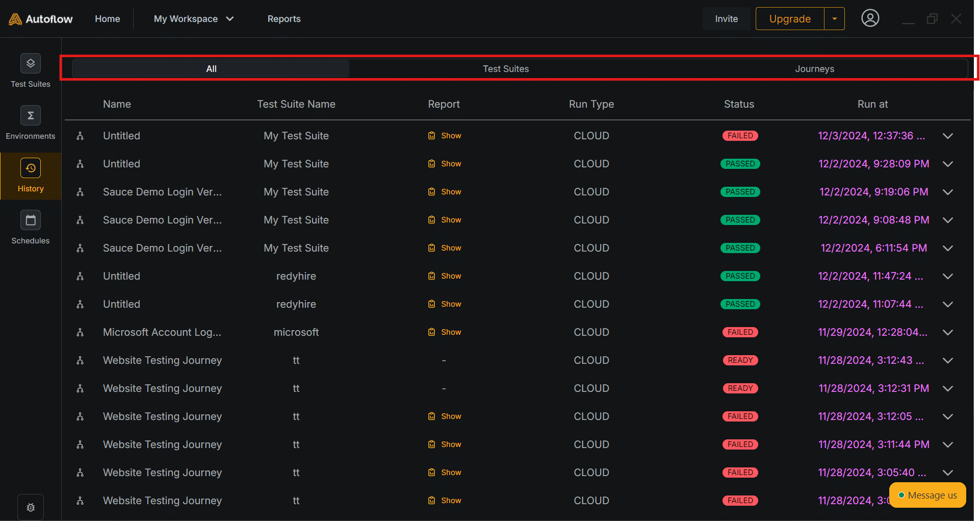Screen dimensions: 980x521
Task: Select the All tab
Action: pos(211,69)
